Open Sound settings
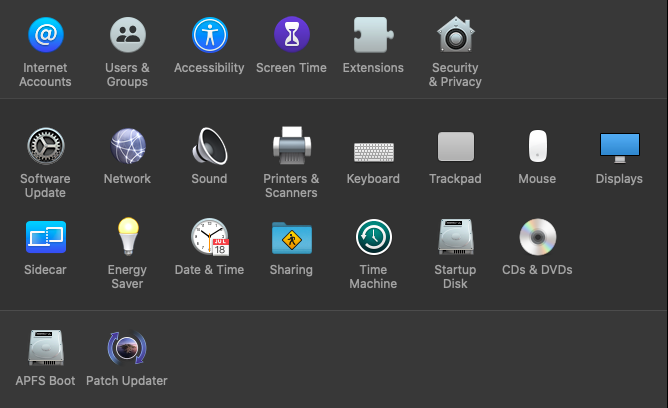This screenshot has height=408, width=668. (x=210, y=146)
